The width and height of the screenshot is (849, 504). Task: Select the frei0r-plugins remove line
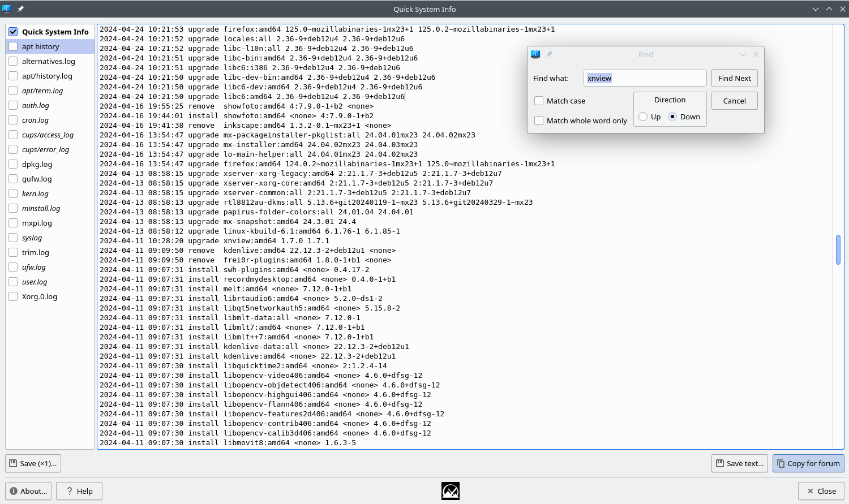coord(246,260)
